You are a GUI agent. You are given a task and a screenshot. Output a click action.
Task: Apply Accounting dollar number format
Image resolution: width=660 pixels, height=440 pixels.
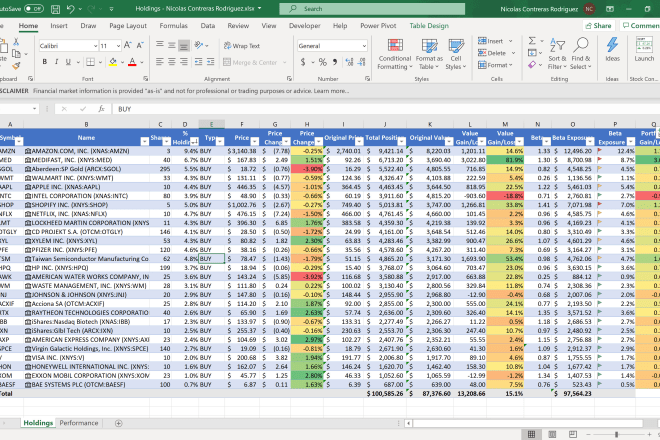(x=303, y=62)
